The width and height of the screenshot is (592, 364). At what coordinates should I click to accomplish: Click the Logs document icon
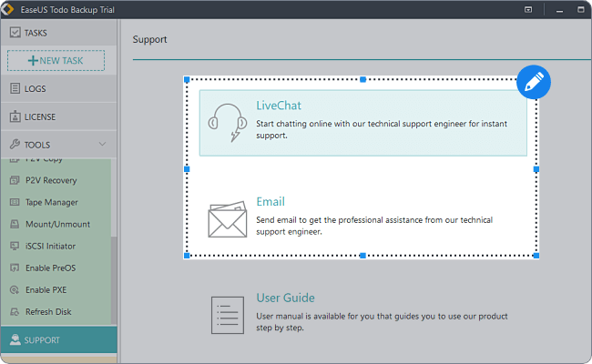[x=15, y=88]
